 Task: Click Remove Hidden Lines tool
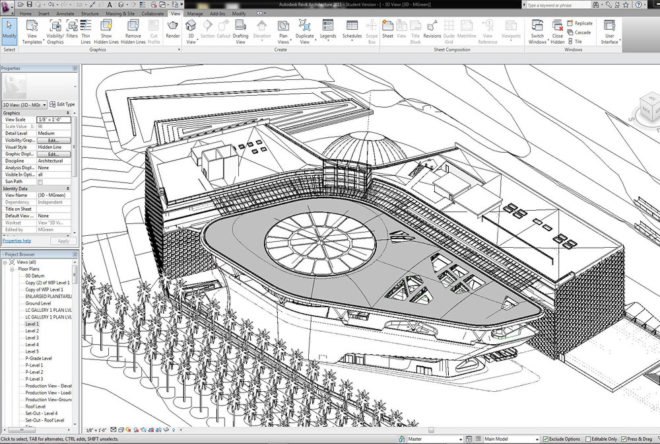point(133,32)
